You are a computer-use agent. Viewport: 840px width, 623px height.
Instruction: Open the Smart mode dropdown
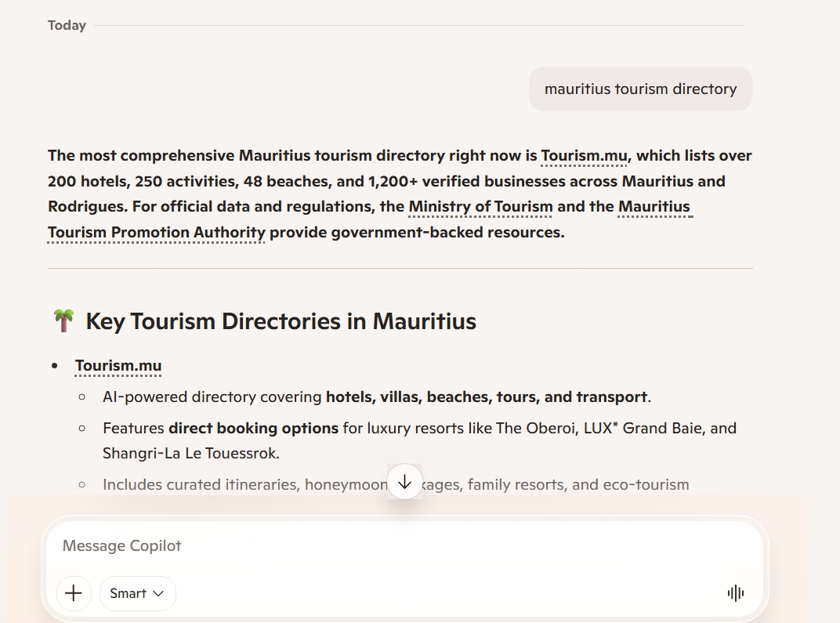[x=137, y=593]
